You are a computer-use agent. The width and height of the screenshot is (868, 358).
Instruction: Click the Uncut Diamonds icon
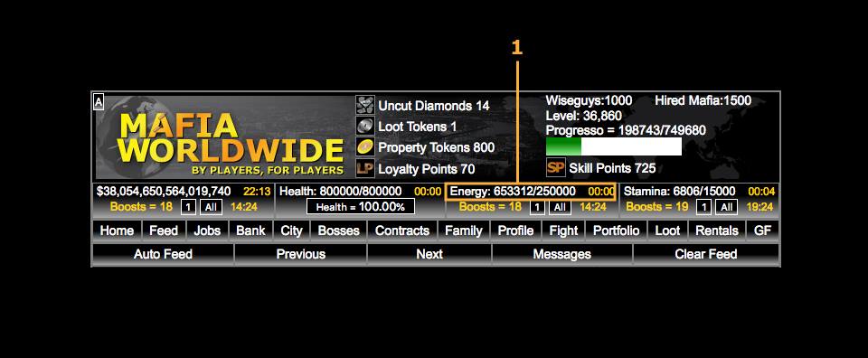coord(364,105)
